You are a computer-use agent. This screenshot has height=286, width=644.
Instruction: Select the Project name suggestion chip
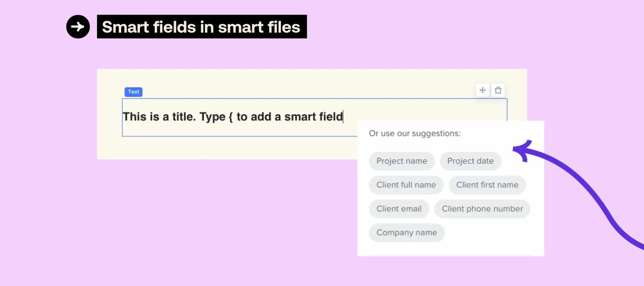[x=402, y=161]
